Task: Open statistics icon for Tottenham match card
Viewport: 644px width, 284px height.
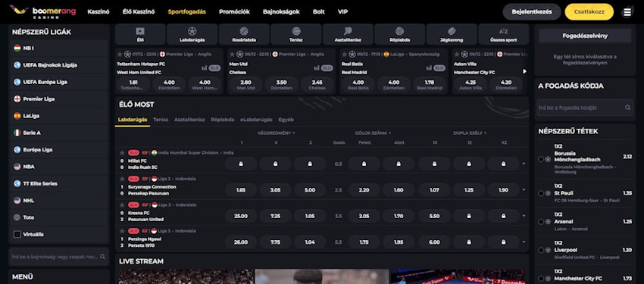Action: pos(204,68)
